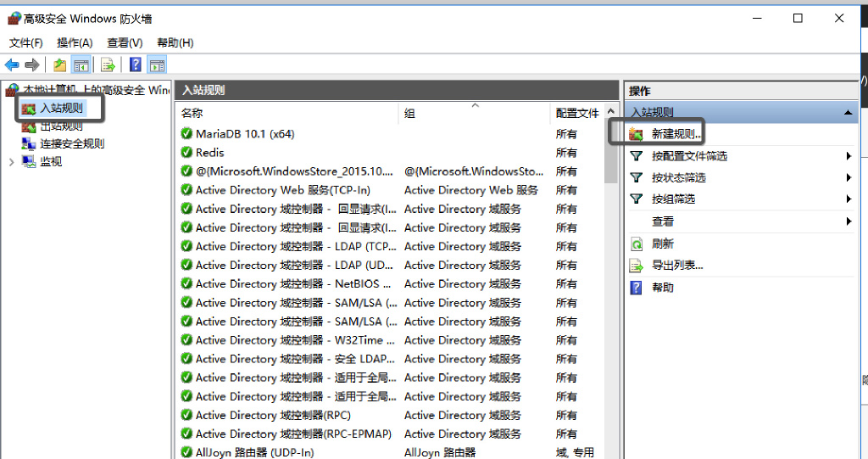Image resolution: width=868 pixels, height=459 pixels.
Task: Select the Active Directory 域控制器 - W32Time rule
Action: 295,340
